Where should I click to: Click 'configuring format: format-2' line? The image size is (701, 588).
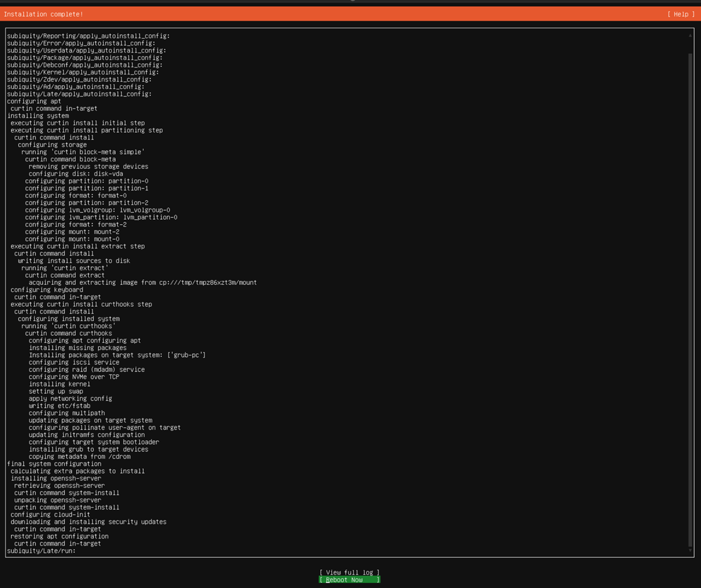pyautogui.click(x=76, y=224)
